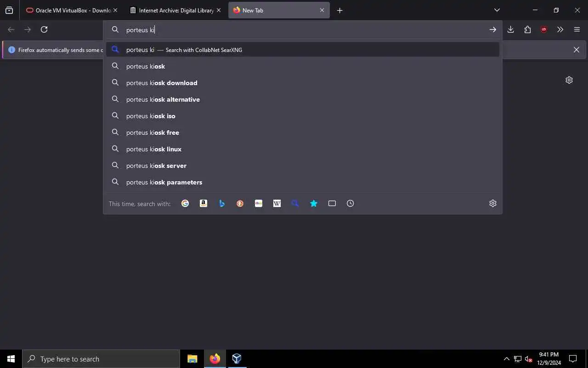
Task: Search with eBay engine icon
Action: 259,203
